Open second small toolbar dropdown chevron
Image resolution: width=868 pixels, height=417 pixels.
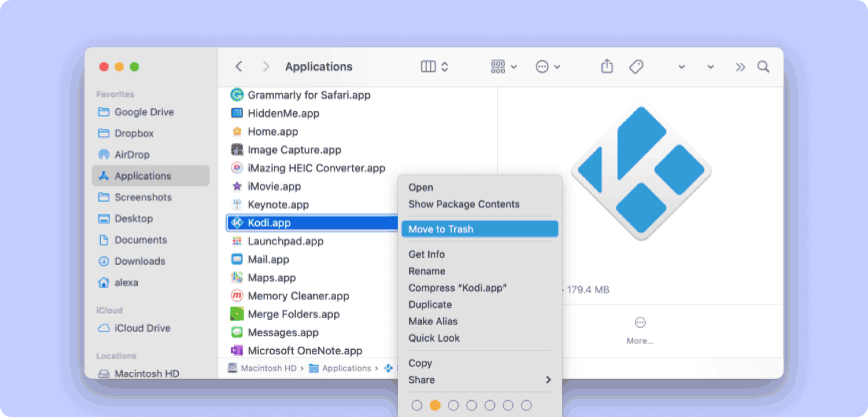[711, 67]
